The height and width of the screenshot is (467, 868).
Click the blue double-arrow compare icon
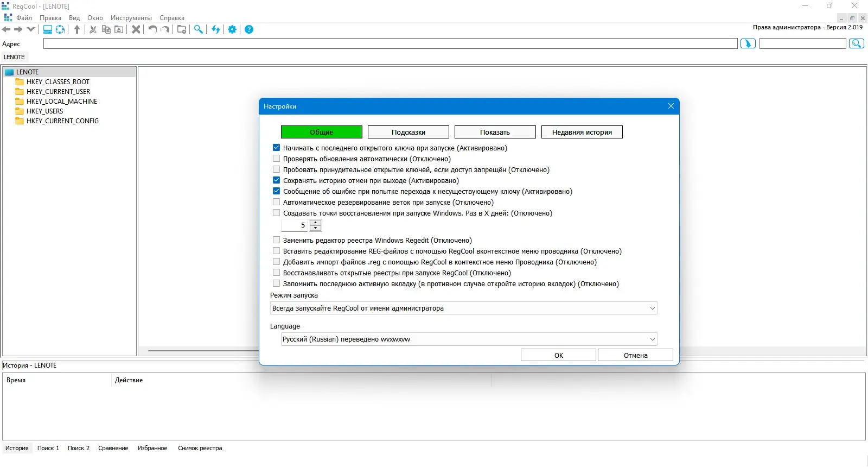(x=216, y=29)
